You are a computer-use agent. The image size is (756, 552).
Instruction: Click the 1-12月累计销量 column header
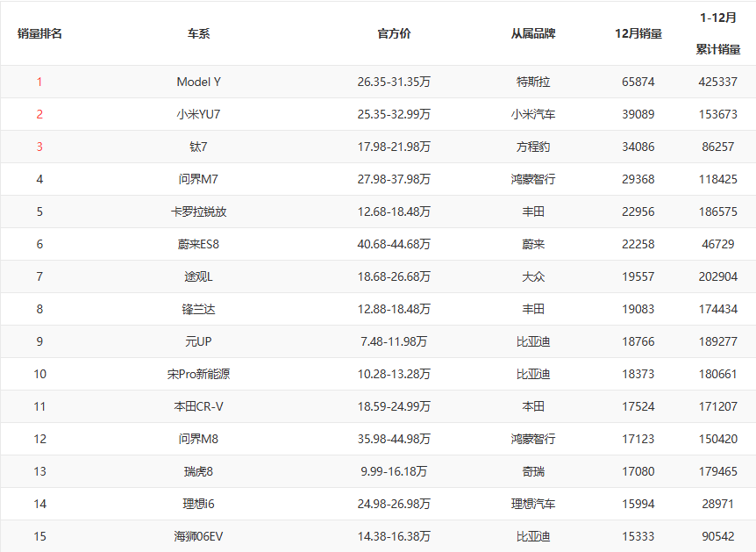(718, 33)
